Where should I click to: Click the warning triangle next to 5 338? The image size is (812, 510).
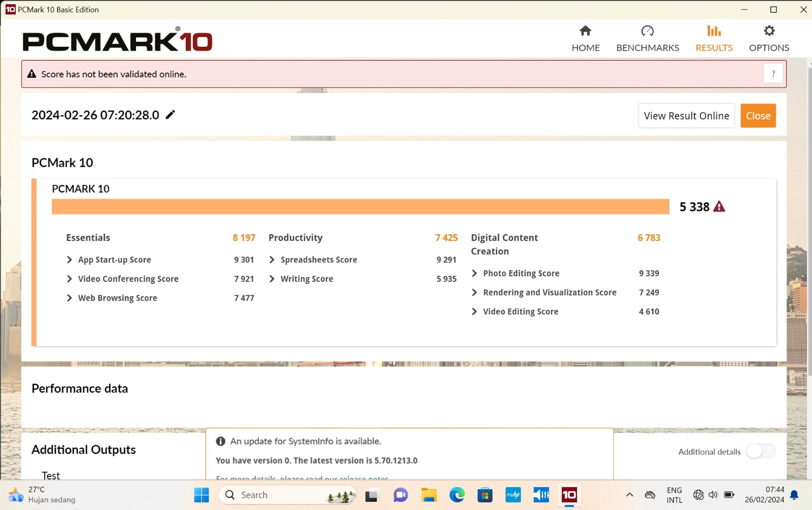(719, 206)
